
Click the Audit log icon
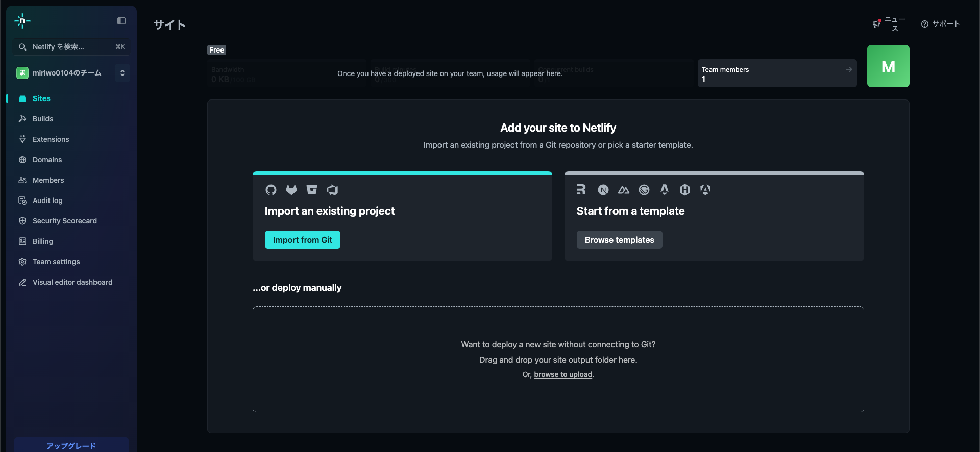click(x=22, y=200)
